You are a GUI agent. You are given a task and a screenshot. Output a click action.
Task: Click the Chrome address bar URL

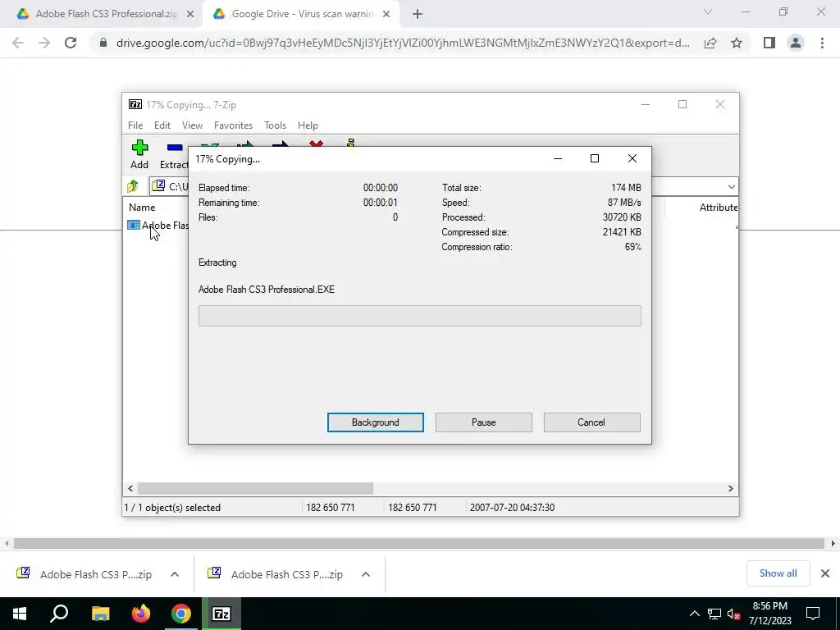[x=403, y=43]
